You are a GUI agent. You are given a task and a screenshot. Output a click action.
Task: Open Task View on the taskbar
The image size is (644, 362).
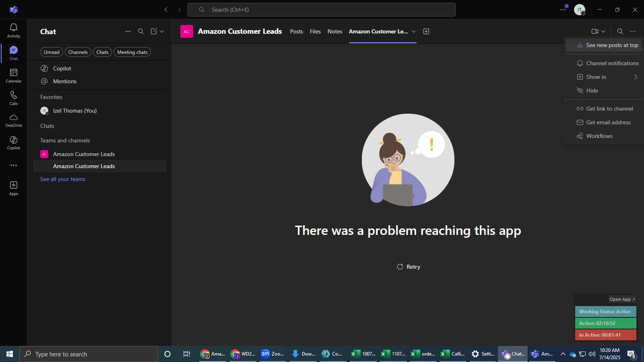[187, 354]
